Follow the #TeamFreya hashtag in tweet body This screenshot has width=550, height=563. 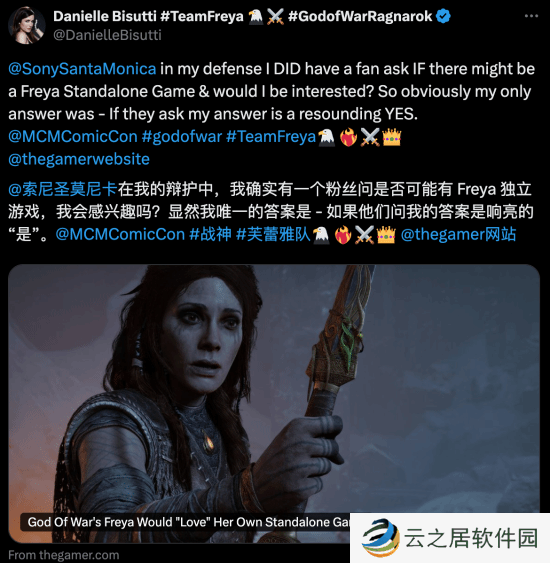point(271,136)
